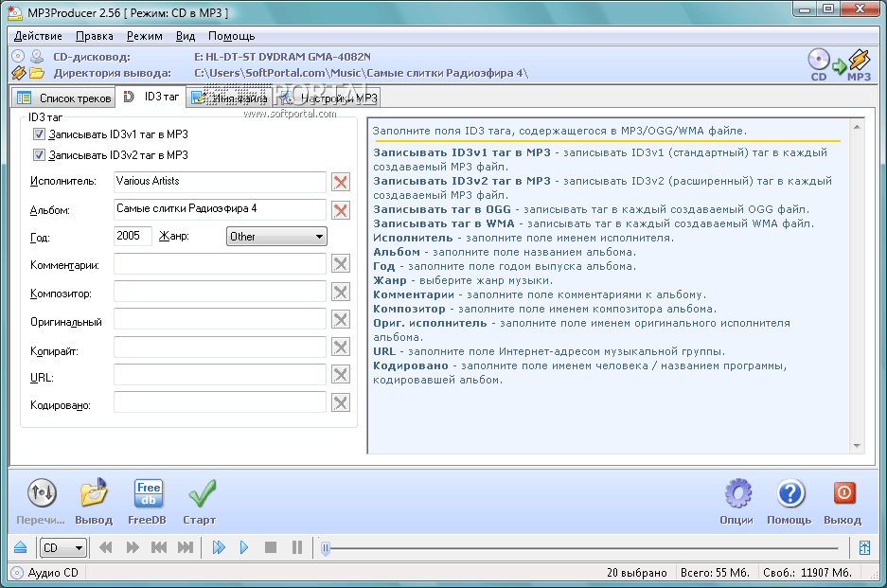
Task: Open the Вывод output folder icon
Action: pyautogui.click(x=94, y=493)
